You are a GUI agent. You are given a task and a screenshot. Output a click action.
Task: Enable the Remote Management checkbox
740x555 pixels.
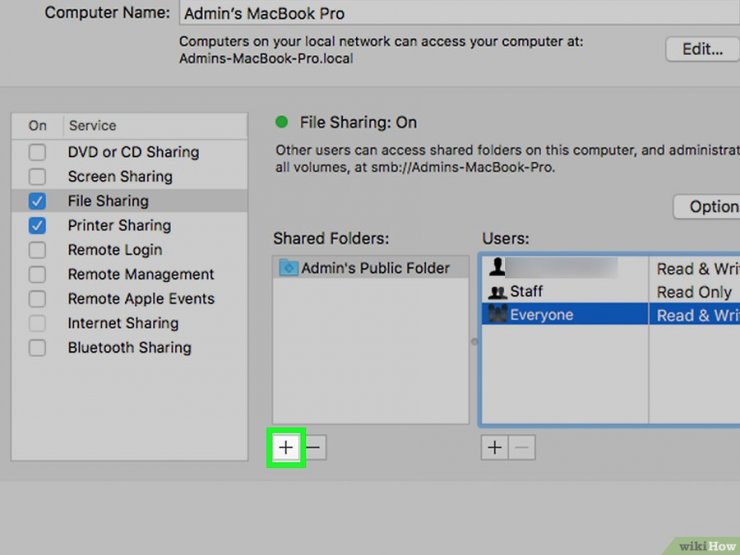(x=37, y=274)
